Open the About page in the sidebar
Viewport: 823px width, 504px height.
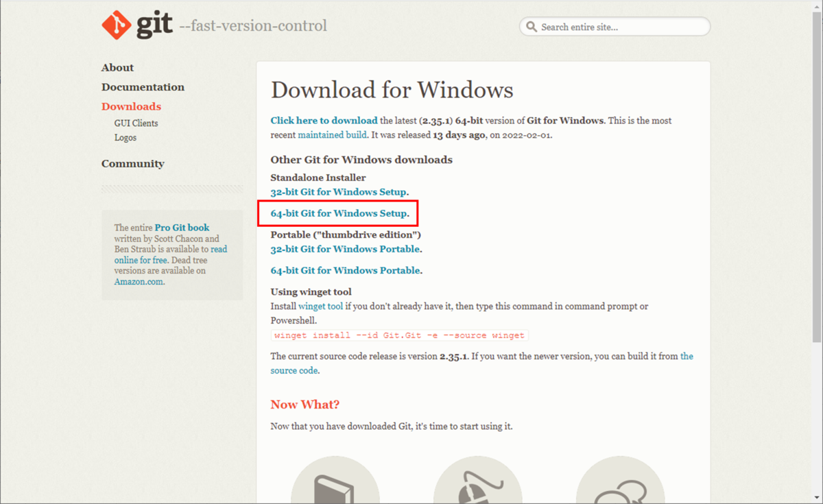117,67
